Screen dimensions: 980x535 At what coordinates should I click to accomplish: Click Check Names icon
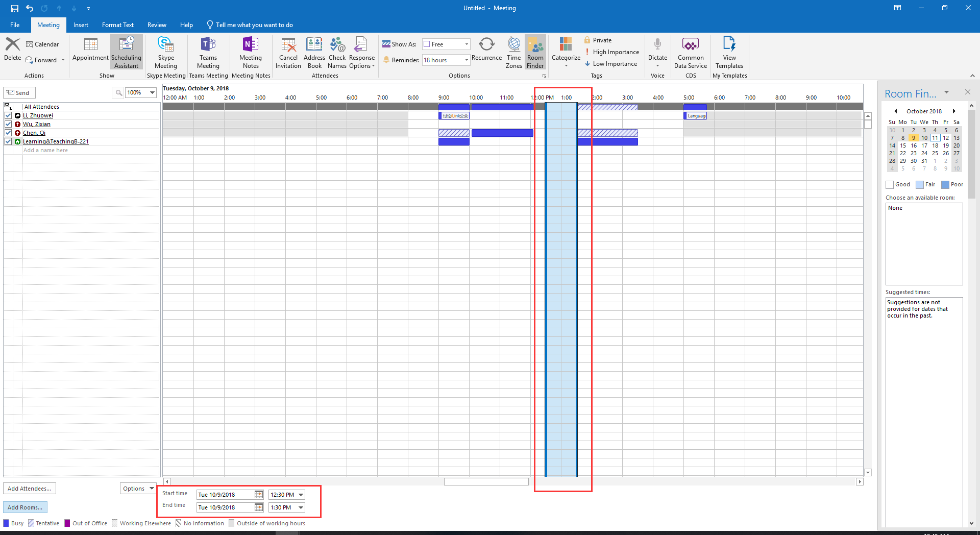(x=337, y=52)
